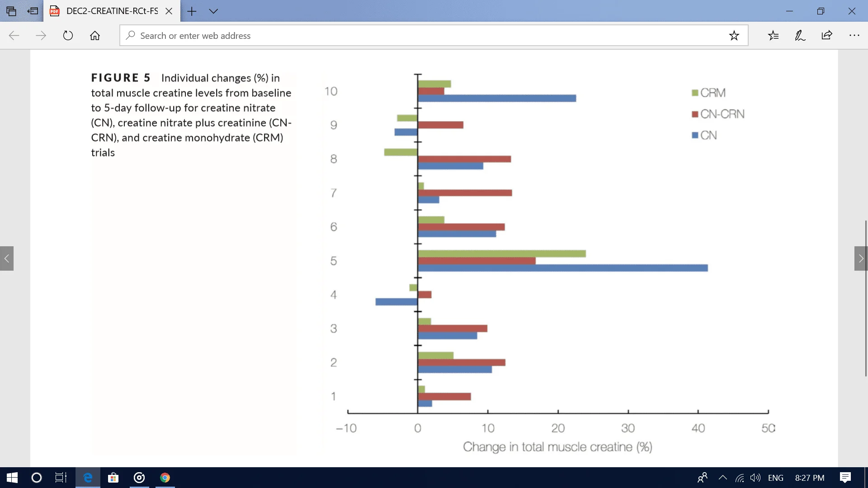Screen dimensions: 868x488
Task: Select the DEC2-CREATINE-RCt-FS PDF tab
Action: (x=112, y=11)
